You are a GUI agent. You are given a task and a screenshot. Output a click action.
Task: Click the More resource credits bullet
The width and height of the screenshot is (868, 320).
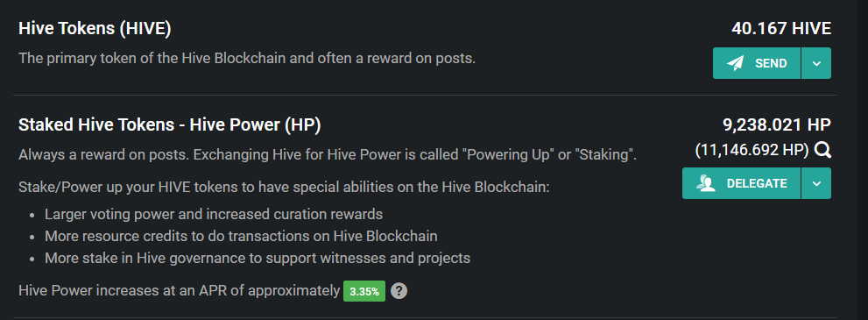[241, 236]
